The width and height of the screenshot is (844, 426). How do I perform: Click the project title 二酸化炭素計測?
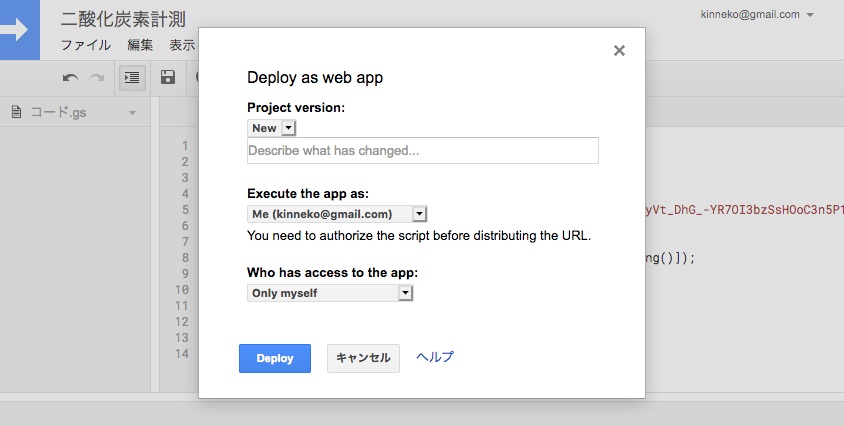point(123,19)
